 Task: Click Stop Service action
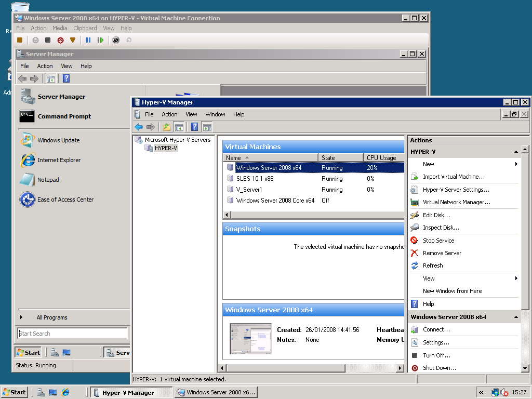[x=438, y=240]
